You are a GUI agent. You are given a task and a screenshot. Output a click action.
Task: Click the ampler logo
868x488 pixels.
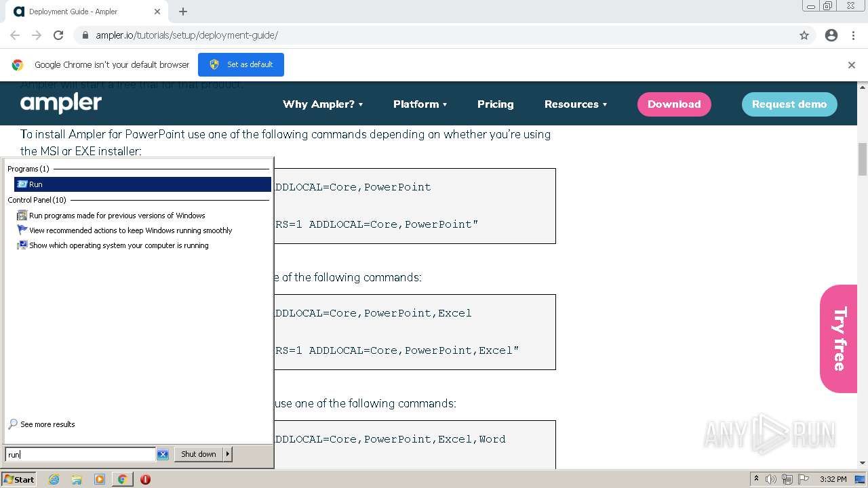(61, 104)
